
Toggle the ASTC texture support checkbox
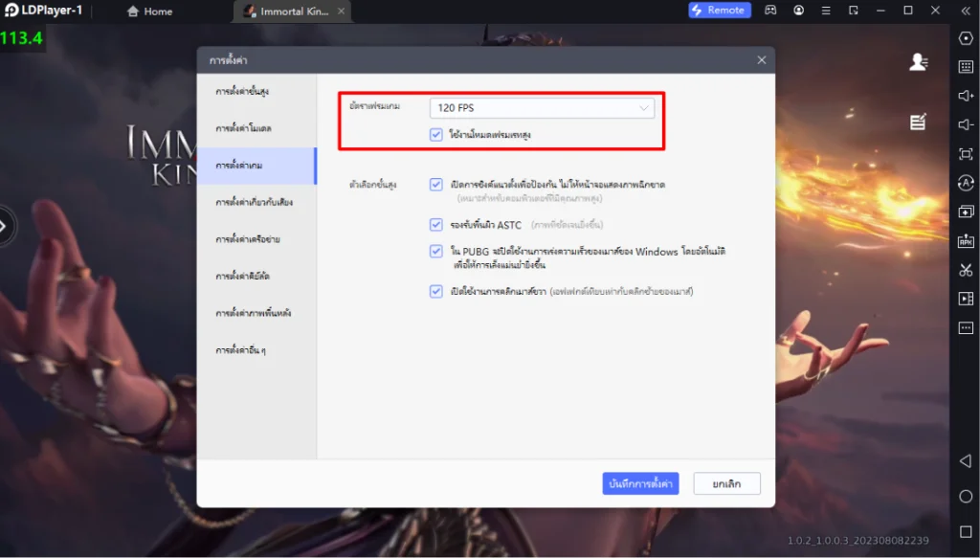click(436, 224)
